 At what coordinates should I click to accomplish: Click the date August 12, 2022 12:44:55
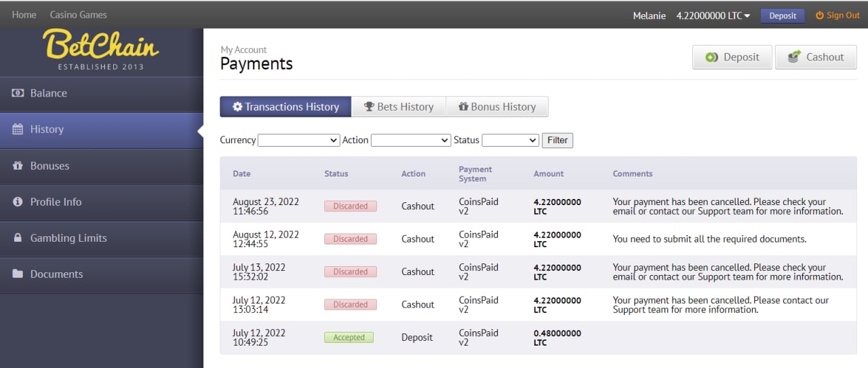266,239
